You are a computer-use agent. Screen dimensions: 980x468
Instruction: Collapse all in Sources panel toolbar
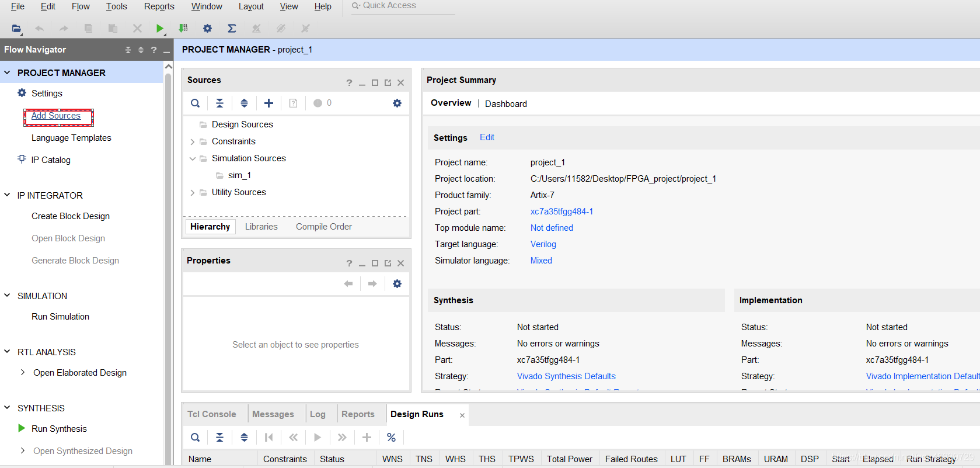[x=219, y=103]
